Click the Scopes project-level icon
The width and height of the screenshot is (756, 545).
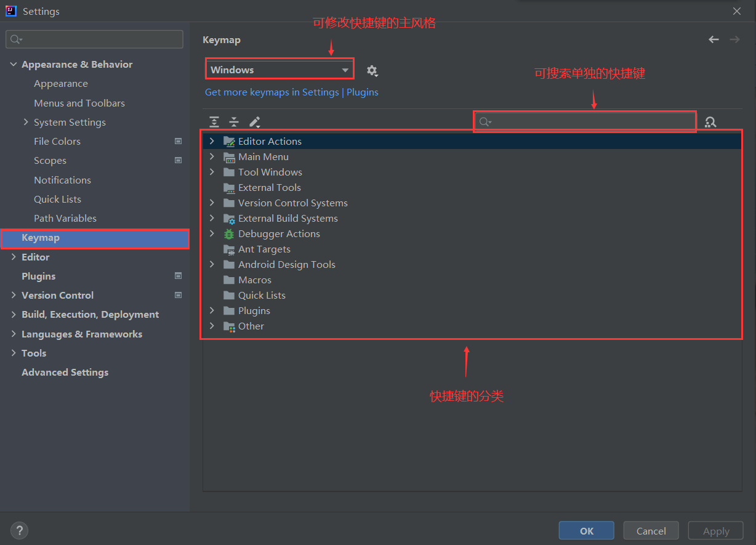pos(178,160)
